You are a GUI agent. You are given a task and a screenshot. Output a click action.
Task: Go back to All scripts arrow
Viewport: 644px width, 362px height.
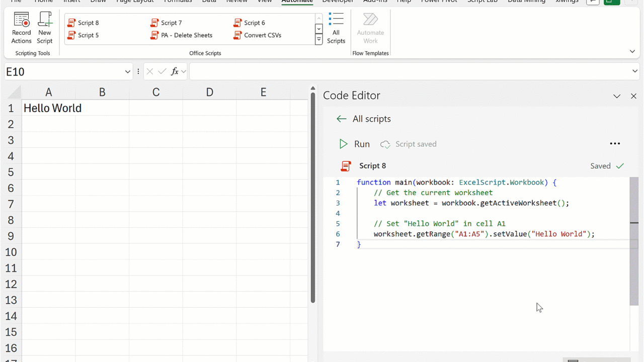click(342, 119)
